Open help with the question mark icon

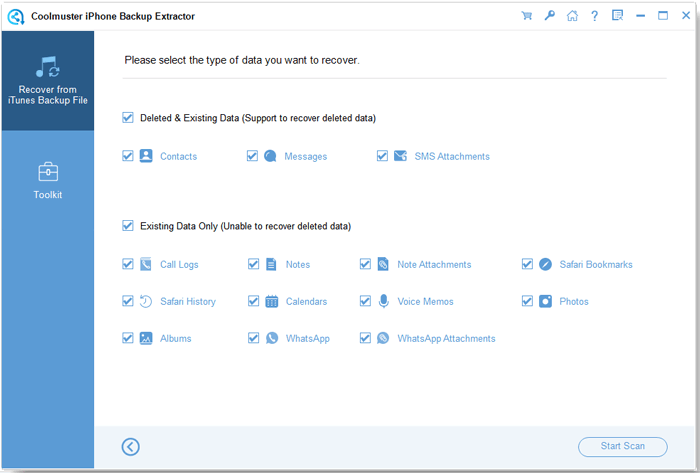[595, 16]
